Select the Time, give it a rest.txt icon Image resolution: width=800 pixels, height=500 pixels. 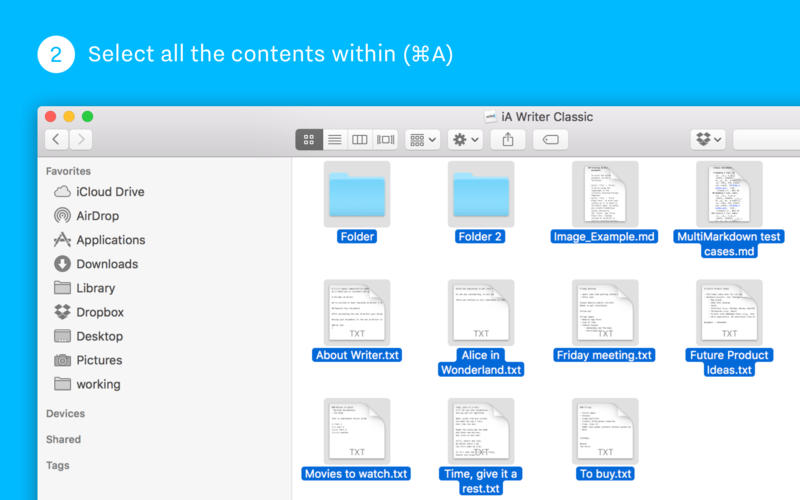(481, 431)
